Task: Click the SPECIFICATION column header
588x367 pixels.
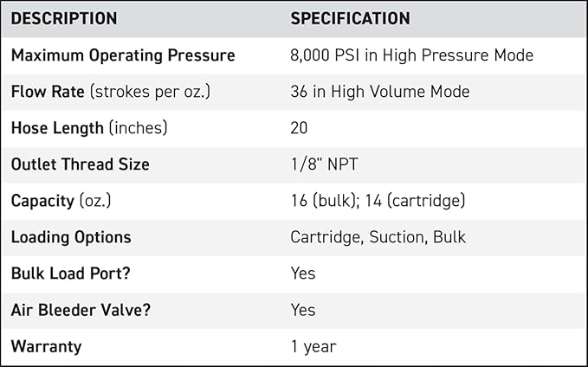Action: [x=350, y=18]
